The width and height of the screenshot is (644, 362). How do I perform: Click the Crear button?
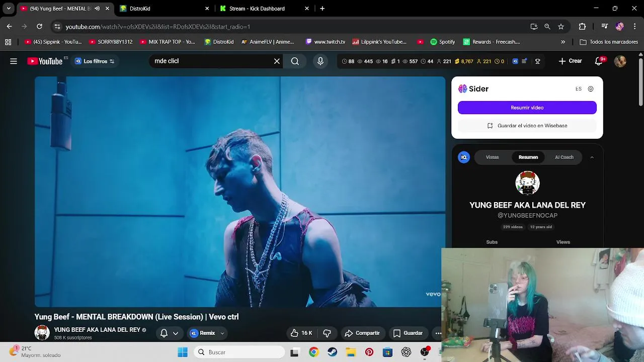(x=570, y=61)
